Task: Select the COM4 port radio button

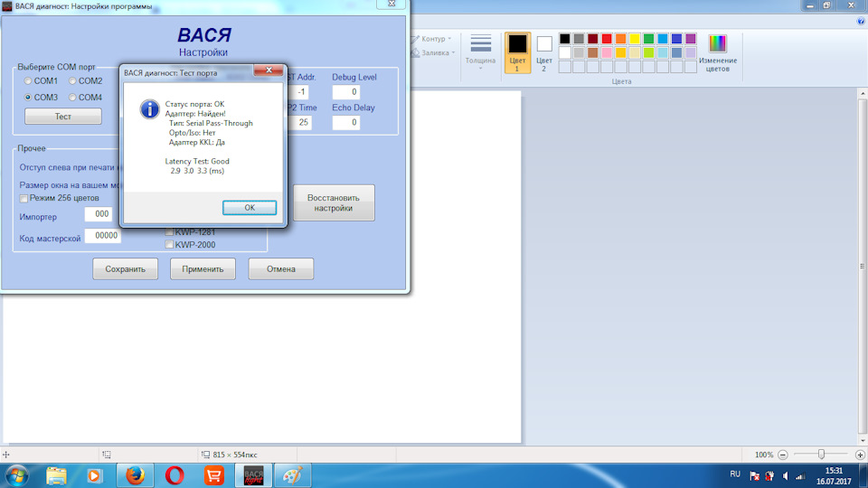Action: [x=72, y=98]
